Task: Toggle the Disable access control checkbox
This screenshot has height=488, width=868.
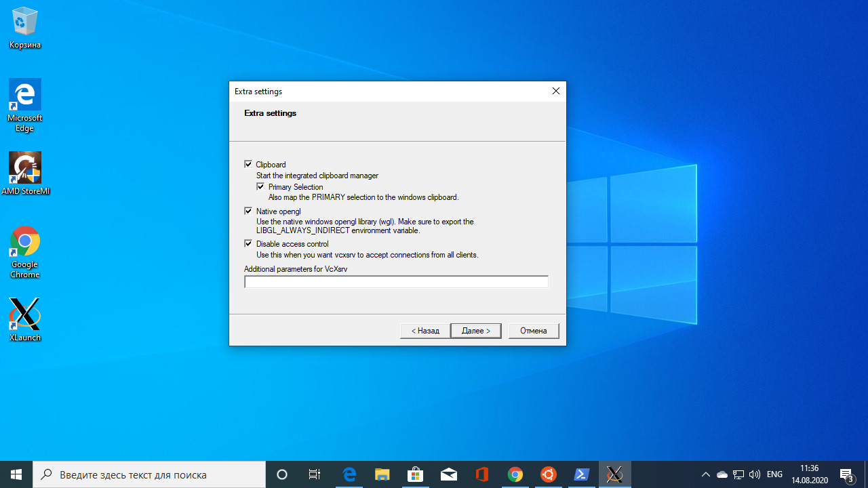Action: [x=248, y=243]
